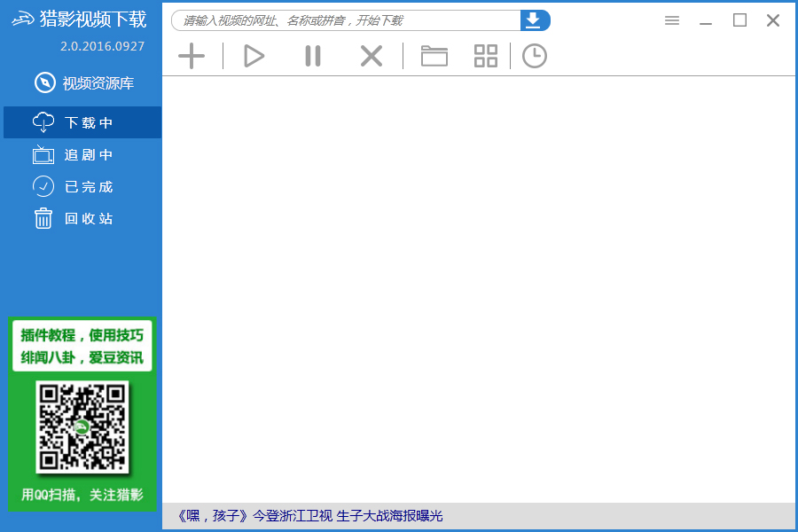Viewport: 798px width, 532px height.
Task: Start downloading with the play icon
Action: pos(254,55)
